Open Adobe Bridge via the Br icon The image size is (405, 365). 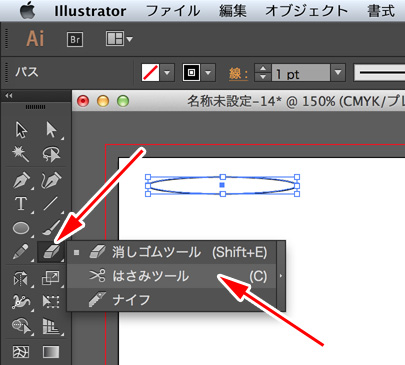pyautogui.click(x=75, y=40)
